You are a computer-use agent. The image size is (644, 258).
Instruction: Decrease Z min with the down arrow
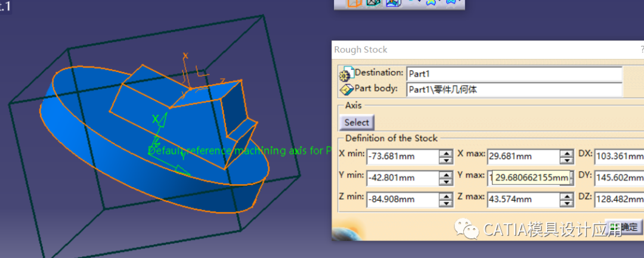[445, 203]
